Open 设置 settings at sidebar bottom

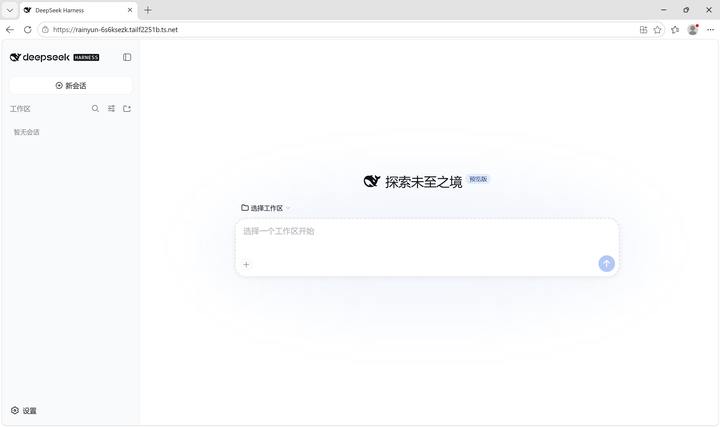point(24,410)
